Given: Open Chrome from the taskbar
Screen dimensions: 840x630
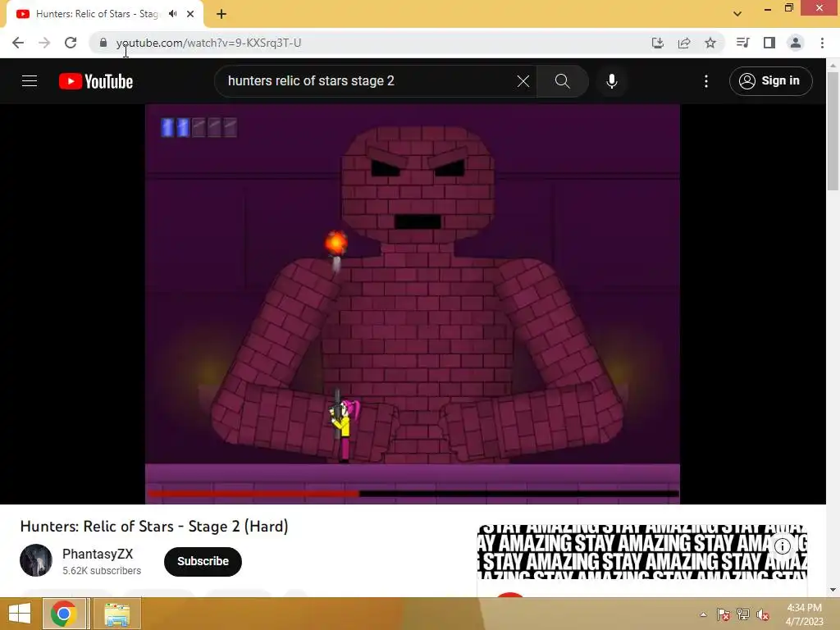Looking at the screenshot, I should click(64, 614).
